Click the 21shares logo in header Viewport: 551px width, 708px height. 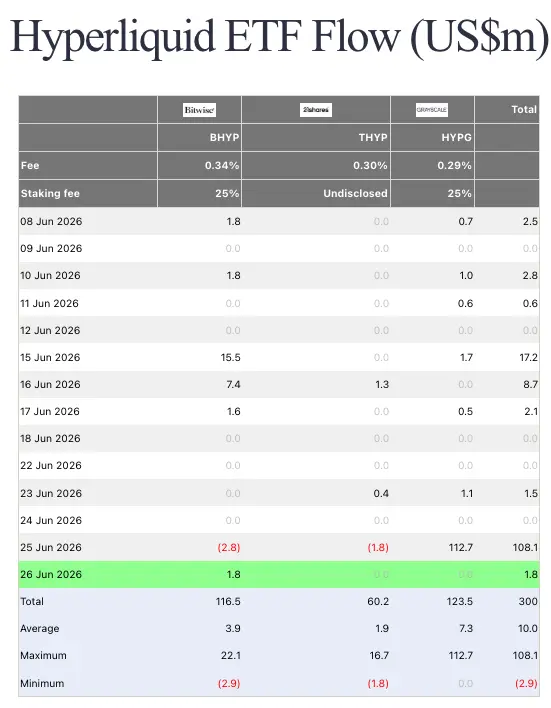(316, 110)
